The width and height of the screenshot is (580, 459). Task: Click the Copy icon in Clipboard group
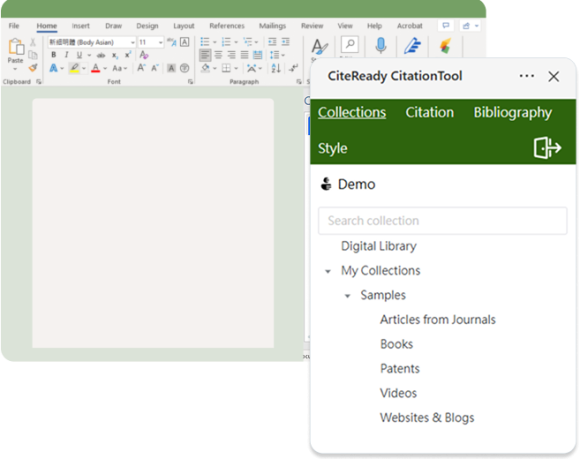tap(33, 55)
